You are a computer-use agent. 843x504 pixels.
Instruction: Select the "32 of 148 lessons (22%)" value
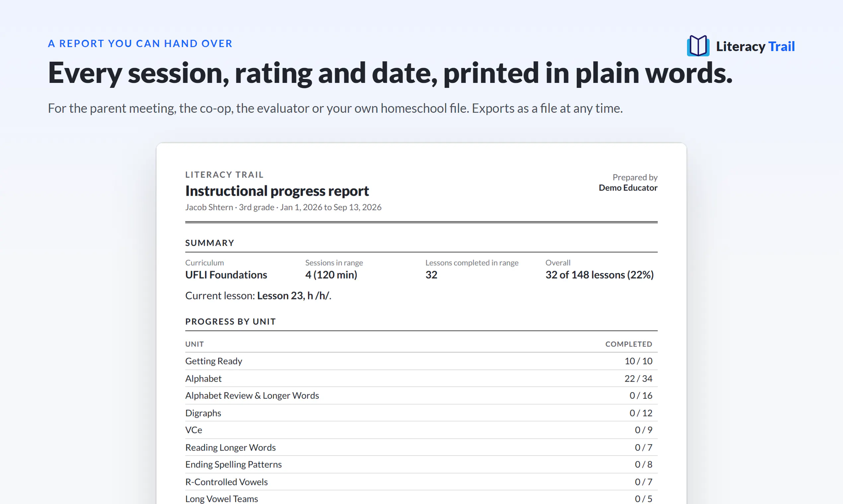600,275
